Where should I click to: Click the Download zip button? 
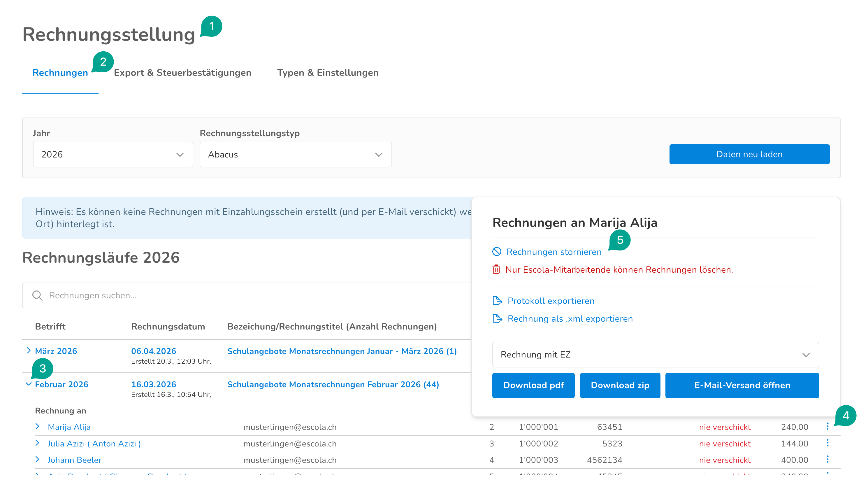[620, 385]
